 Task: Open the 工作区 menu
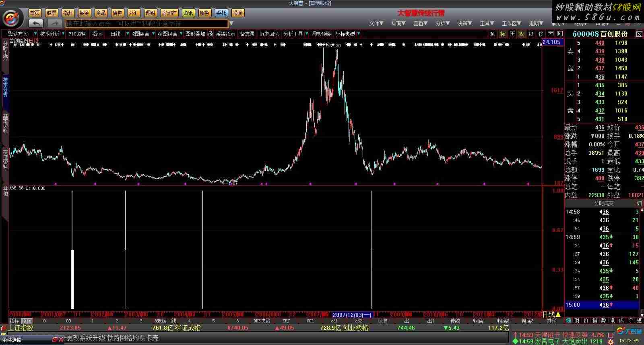click(511, 23)
